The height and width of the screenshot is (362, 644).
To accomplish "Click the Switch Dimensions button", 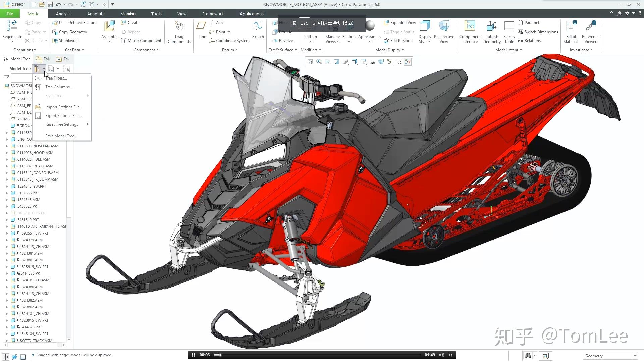I will click(538, 32).
